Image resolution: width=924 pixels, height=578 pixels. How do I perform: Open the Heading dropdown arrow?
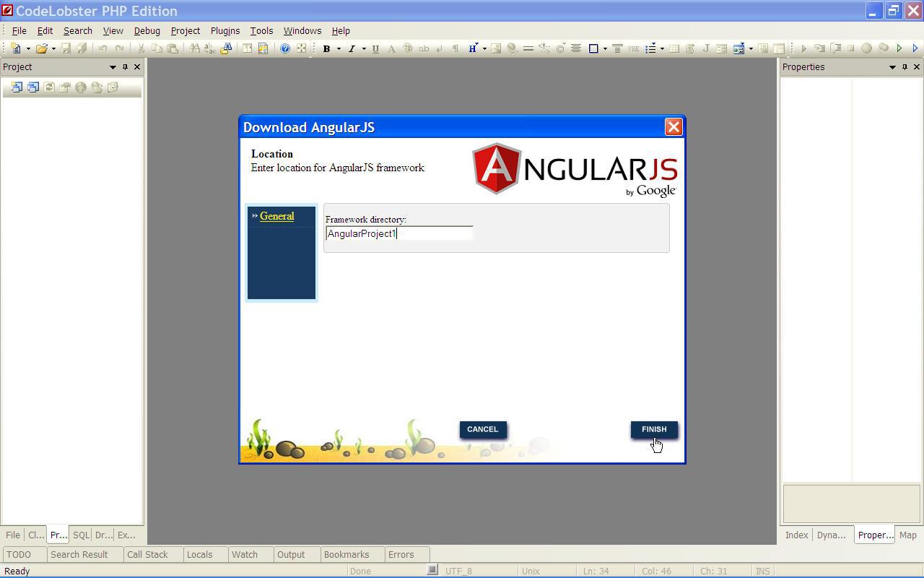[484, 48]
